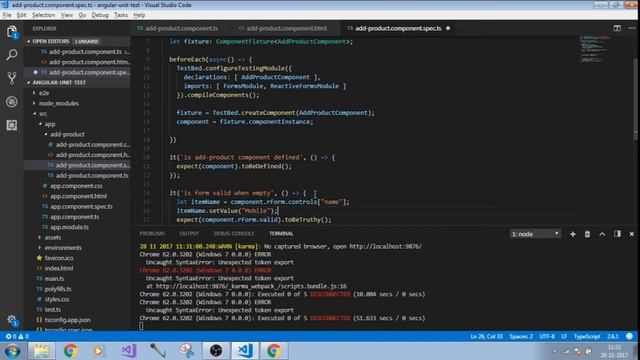This screenshot has width=640, height=360.
Task: Expand the environments folder
Action: (x=63, y=248)
